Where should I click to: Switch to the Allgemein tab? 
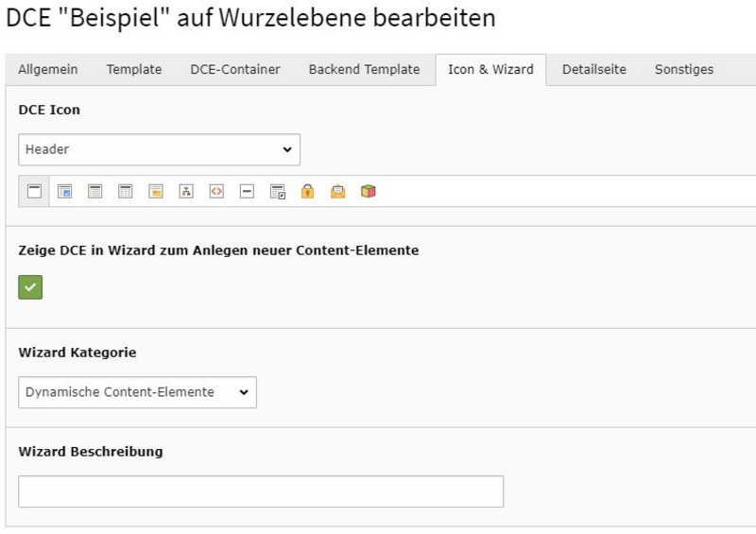[47, 69]
